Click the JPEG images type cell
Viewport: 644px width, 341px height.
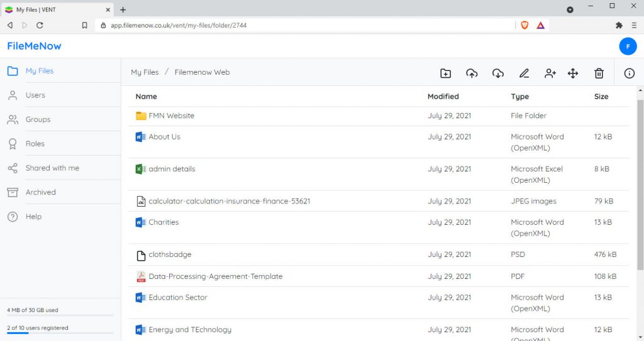click(533, 201)
